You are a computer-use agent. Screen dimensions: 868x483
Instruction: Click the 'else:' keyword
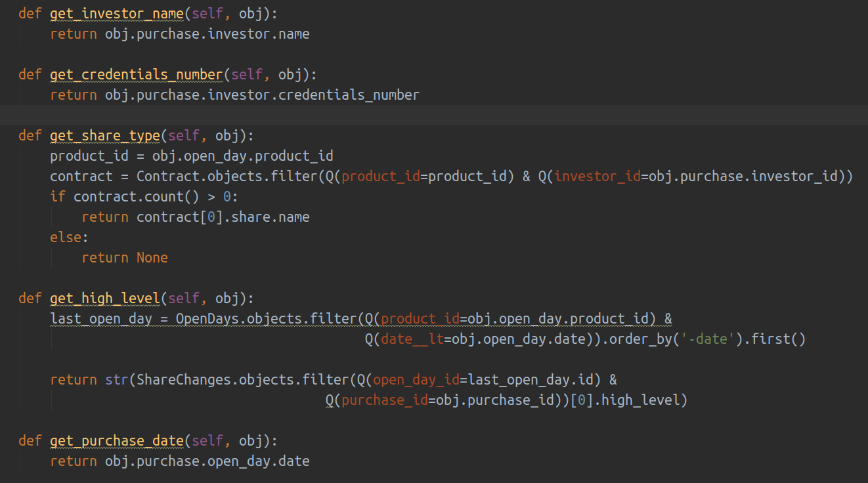tap(70, 237)
